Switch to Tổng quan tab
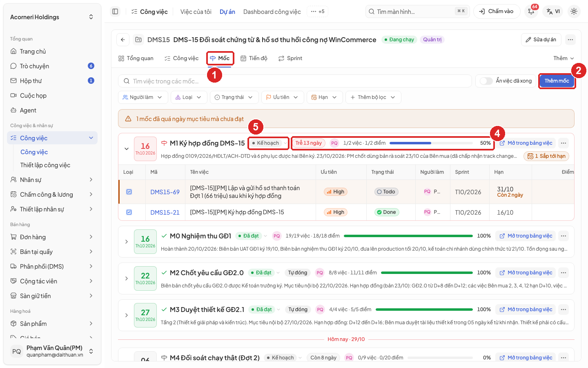The width and height of the screenshot is (588, 368). 136,58
